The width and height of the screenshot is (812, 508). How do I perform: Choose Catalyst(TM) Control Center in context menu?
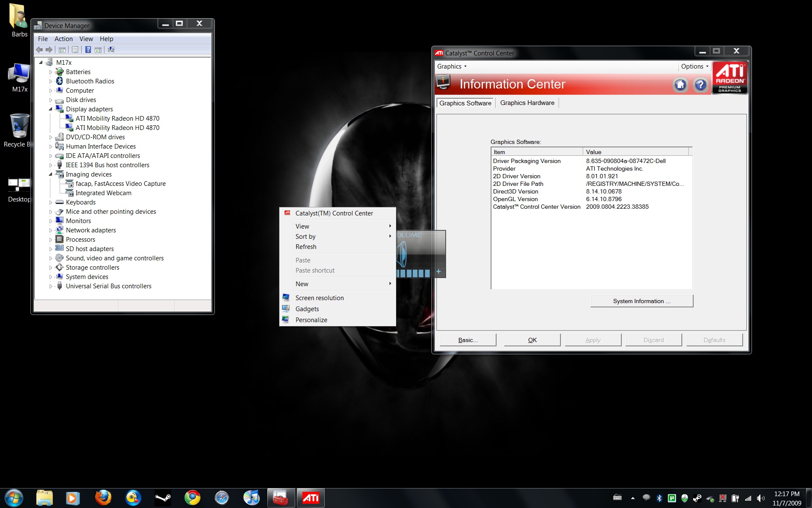point(337,213)
